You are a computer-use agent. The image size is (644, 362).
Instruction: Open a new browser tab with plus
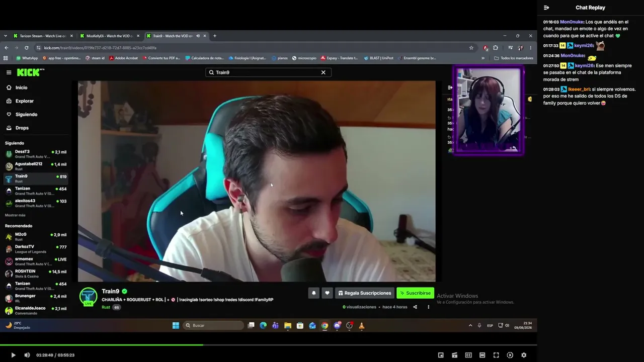[215, 36]
